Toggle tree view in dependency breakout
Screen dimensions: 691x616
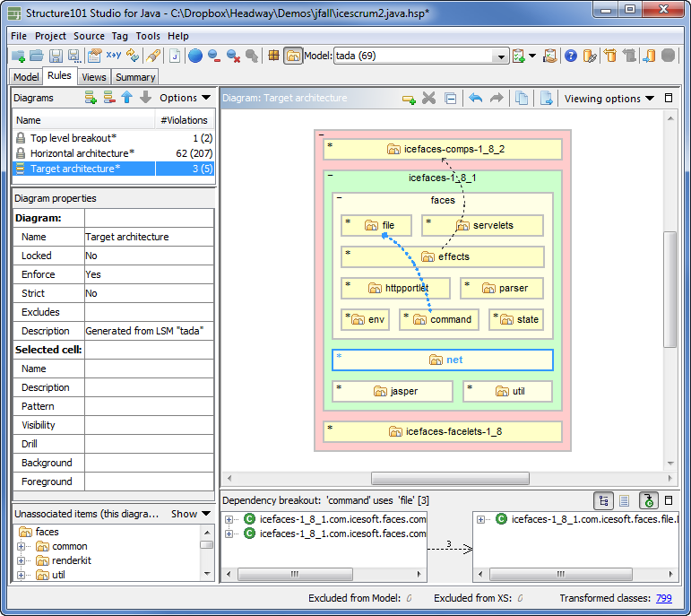[x=604, y=500]
